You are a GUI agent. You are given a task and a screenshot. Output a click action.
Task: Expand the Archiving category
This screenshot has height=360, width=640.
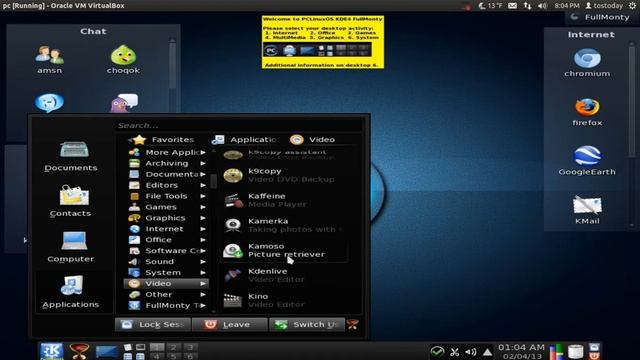(x=167, y=163)
